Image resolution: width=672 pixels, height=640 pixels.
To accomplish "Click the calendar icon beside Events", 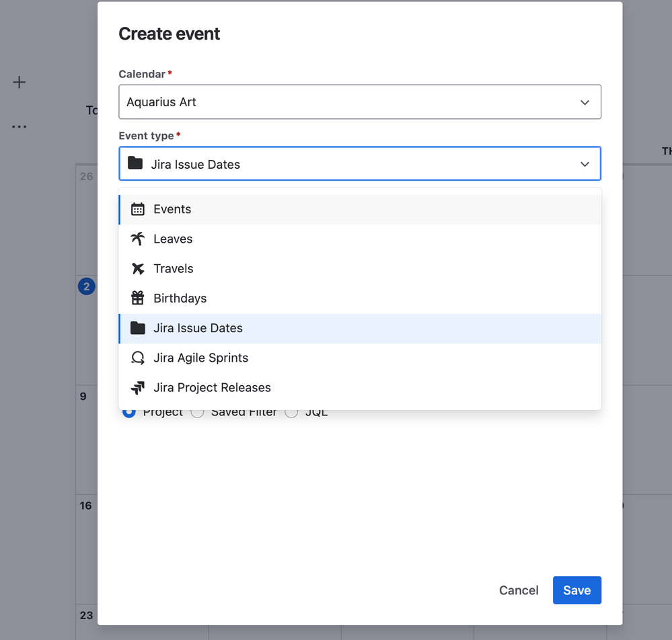I will coord(138,209).
